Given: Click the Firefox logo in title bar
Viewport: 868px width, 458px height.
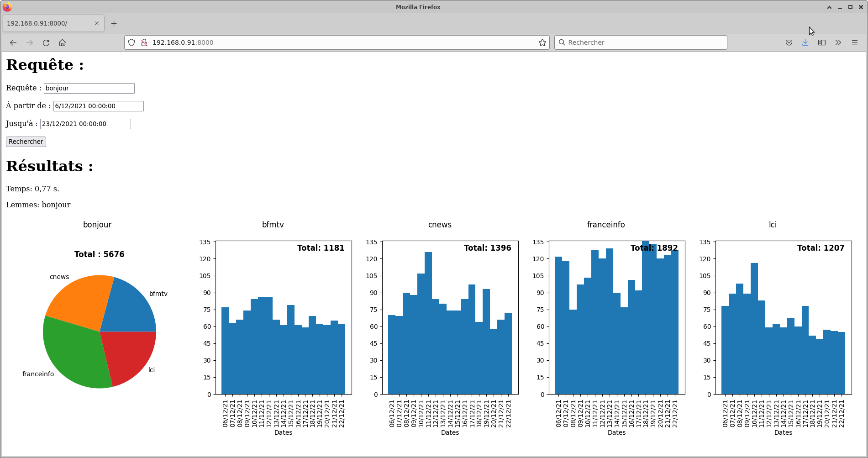Looking at the screenshot, I should (7, 7).
